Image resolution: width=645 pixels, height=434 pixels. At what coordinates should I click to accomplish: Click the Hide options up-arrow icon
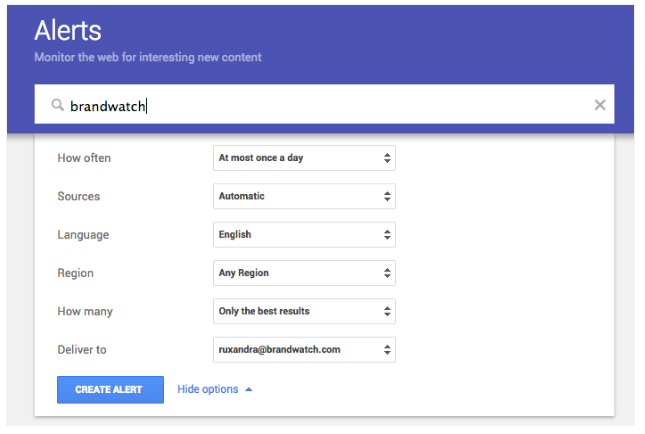[248, 390]
